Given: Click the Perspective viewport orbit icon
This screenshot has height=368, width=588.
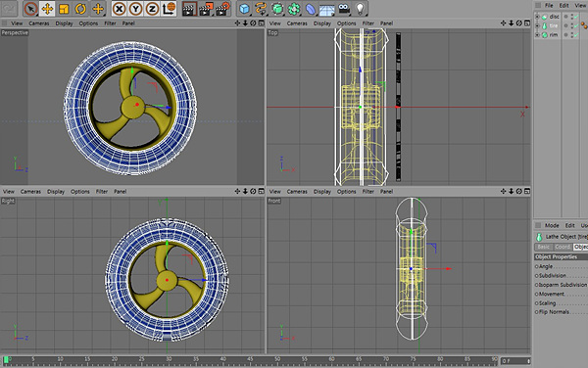Looking at the screenshot, I should (253, 23).
